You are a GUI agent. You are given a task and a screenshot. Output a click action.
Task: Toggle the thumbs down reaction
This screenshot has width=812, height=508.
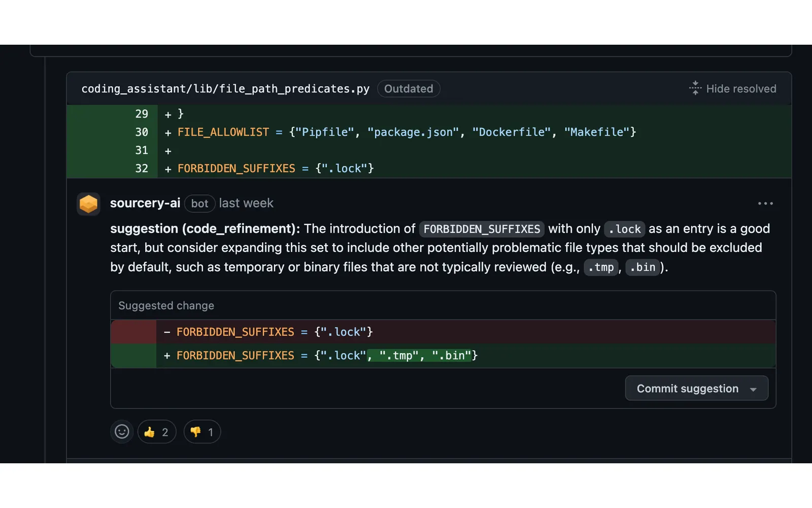coord(202,432)
